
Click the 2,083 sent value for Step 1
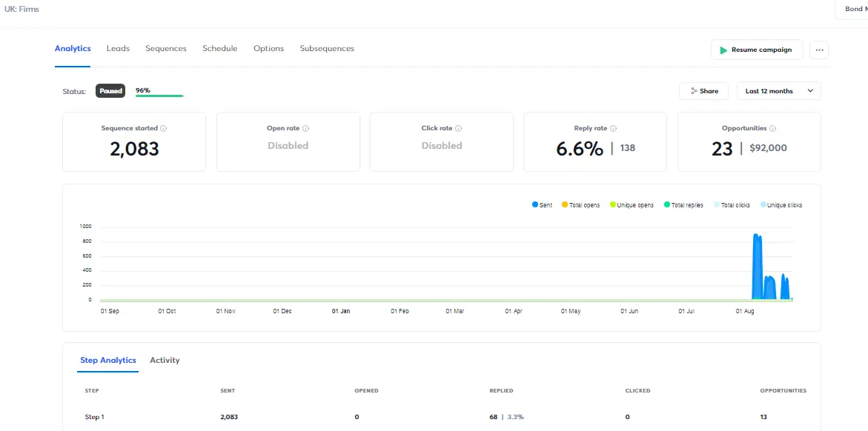click(229, 417)
